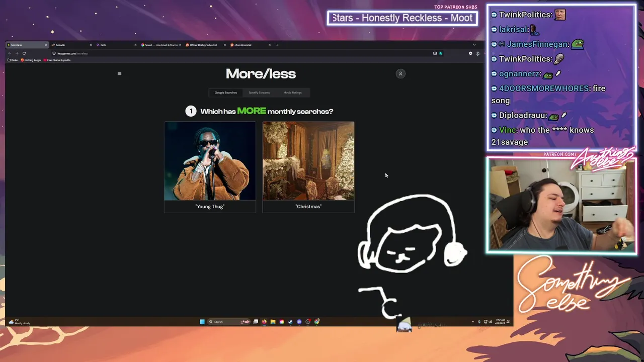Viewport: 644px width, 362px height.
Task: Go back in the browser
Action: click(10, 53)
